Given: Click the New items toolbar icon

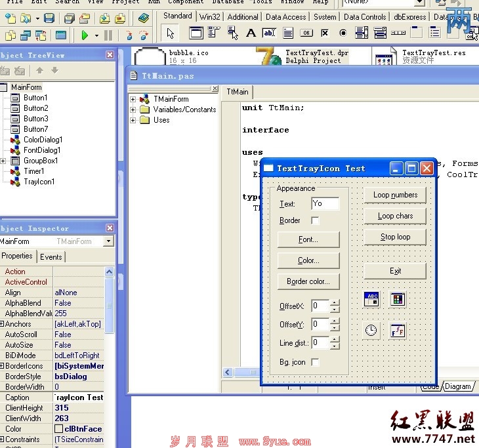Looking at the screenshot, I should (10, 18).
